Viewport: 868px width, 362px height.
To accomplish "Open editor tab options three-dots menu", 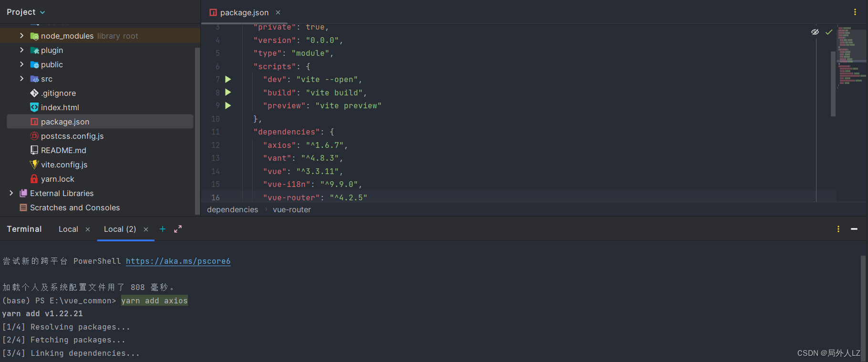I will [x=855, y=12].
